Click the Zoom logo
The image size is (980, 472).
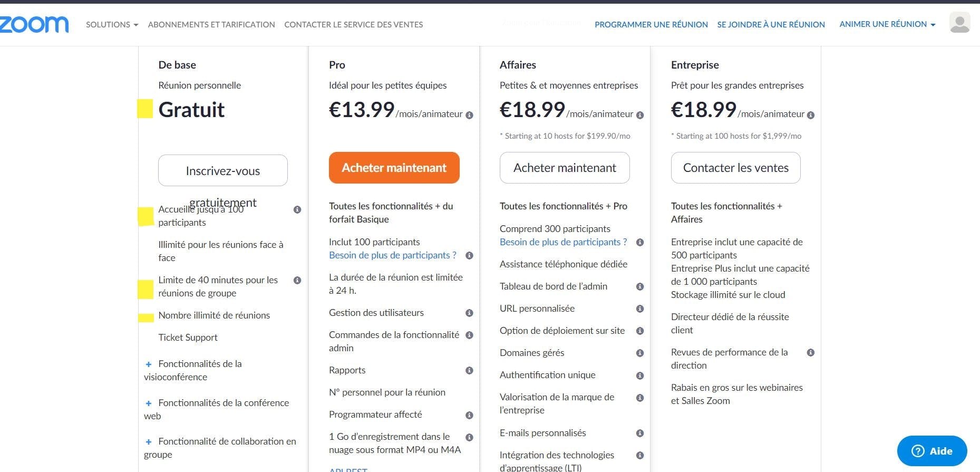click(x=34, y=24)
